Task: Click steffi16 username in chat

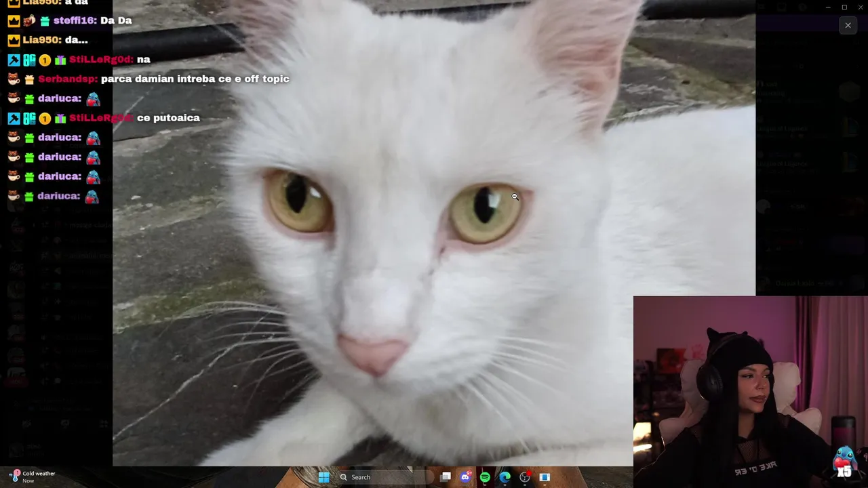Action: pos(75,20)
